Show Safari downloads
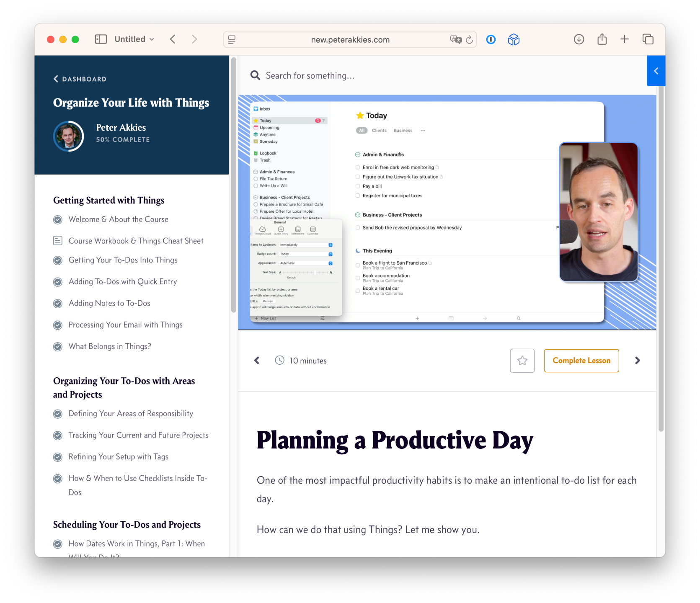700x603 pixels. (x=579, y=39)
